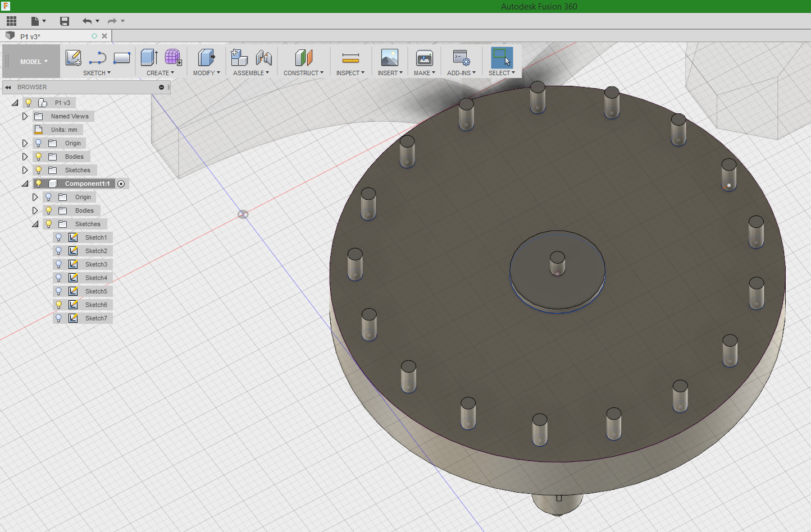Click the Units document icon

(39, 130)
